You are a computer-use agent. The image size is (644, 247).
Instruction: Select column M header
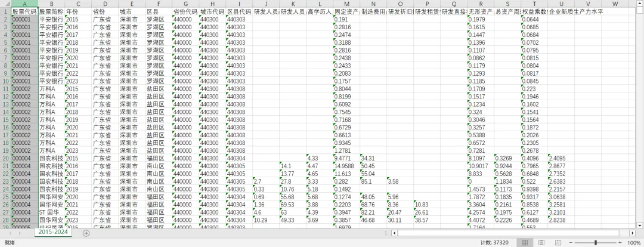pyautogui.click(x=346, y=4)
